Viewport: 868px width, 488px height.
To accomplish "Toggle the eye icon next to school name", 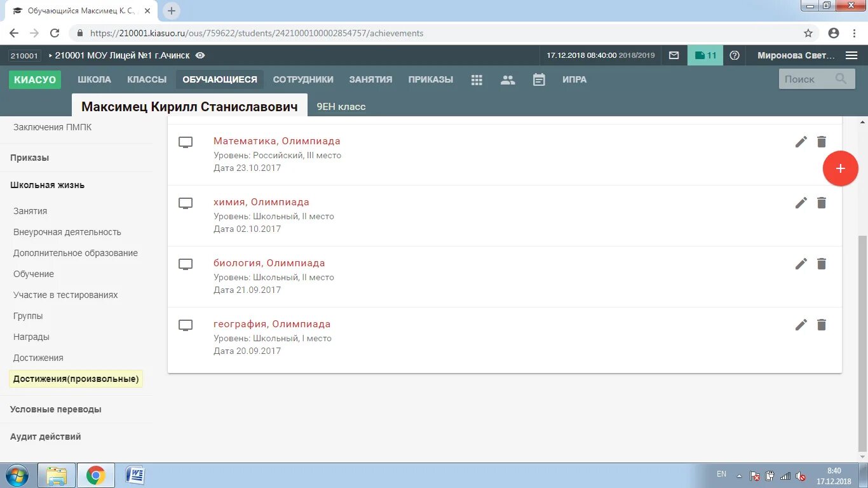I will (200, 55).
